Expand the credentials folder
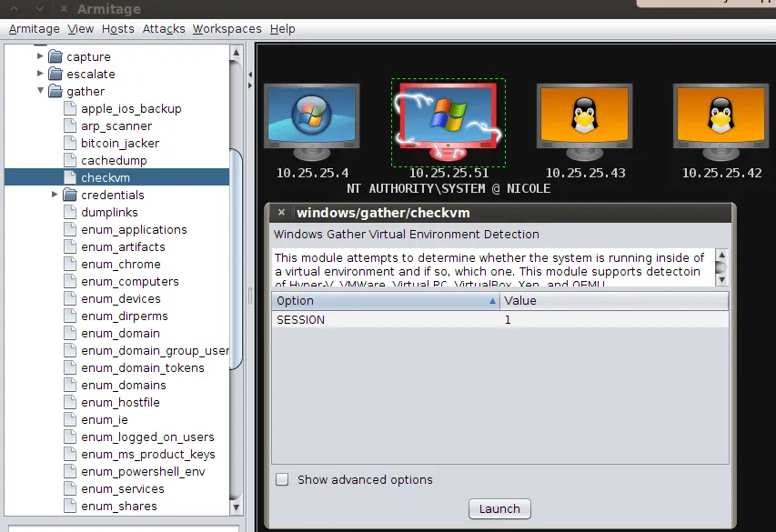The image size is (776, 532). 55,195
